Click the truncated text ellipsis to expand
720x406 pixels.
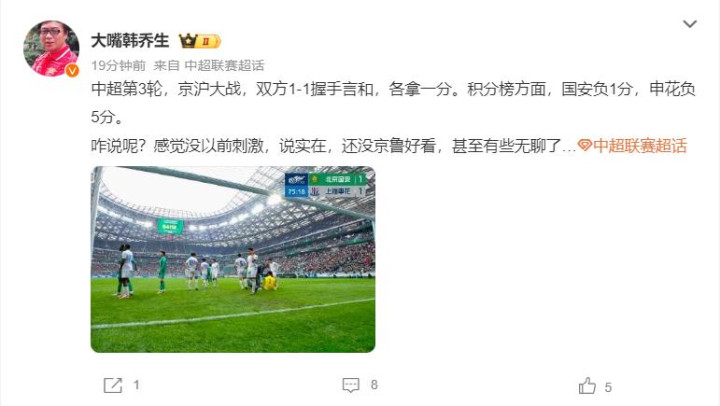pyautogui.click(x=569, y=147)
